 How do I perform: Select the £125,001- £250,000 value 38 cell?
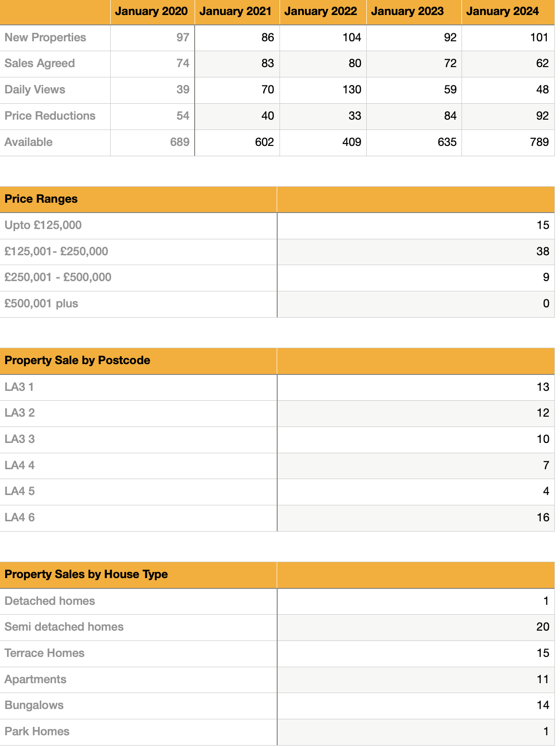click(x=415, y=252)
